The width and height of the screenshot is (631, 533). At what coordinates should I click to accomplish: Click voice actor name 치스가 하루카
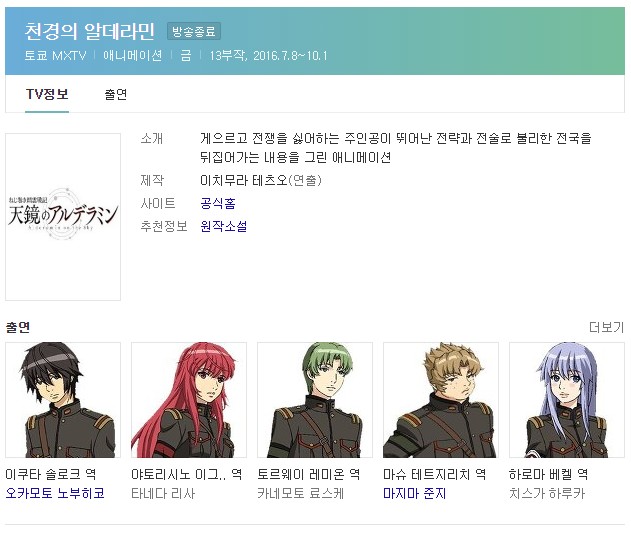(547, 493)
